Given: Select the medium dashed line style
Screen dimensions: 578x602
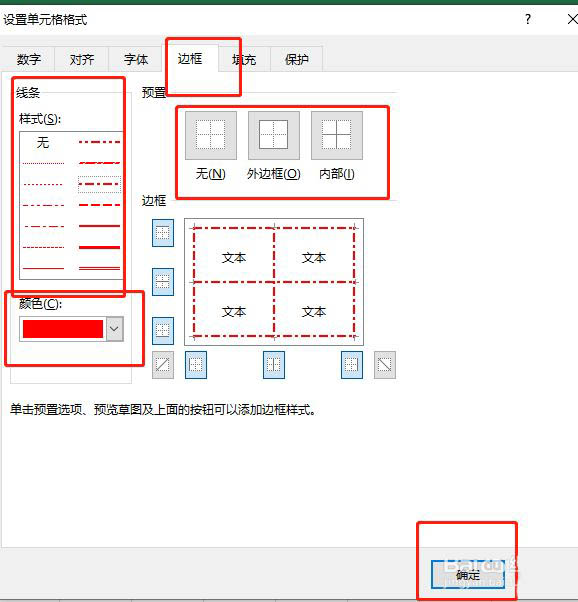Looking at the screenshot, I should [x=99, y=205].
